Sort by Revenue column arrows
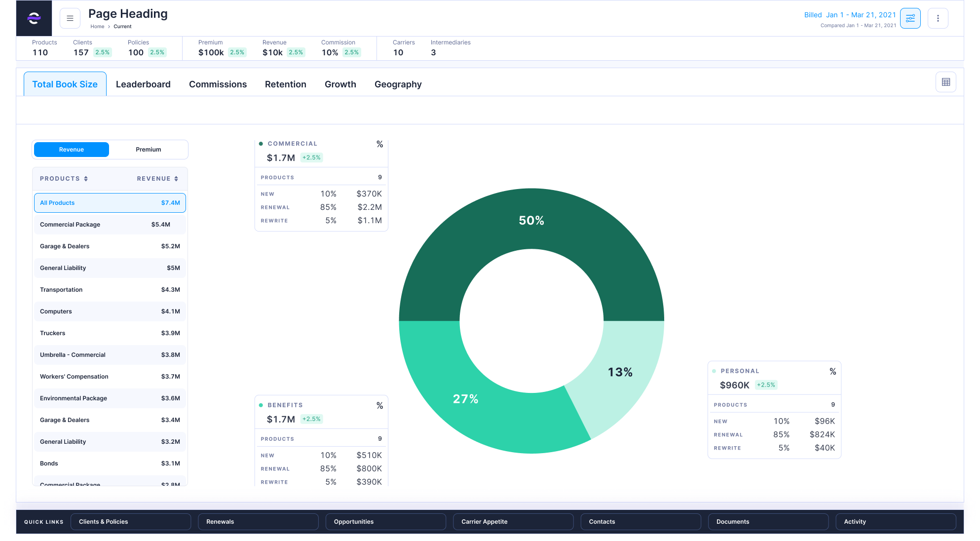 (176, 179)
